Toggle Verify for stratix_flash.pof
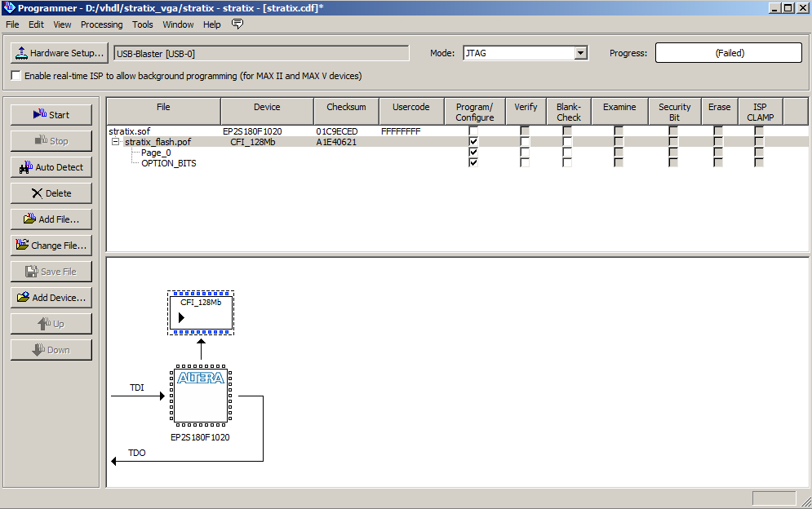The width and height of the screenshot is (812, 509). [x=525, y=141]
